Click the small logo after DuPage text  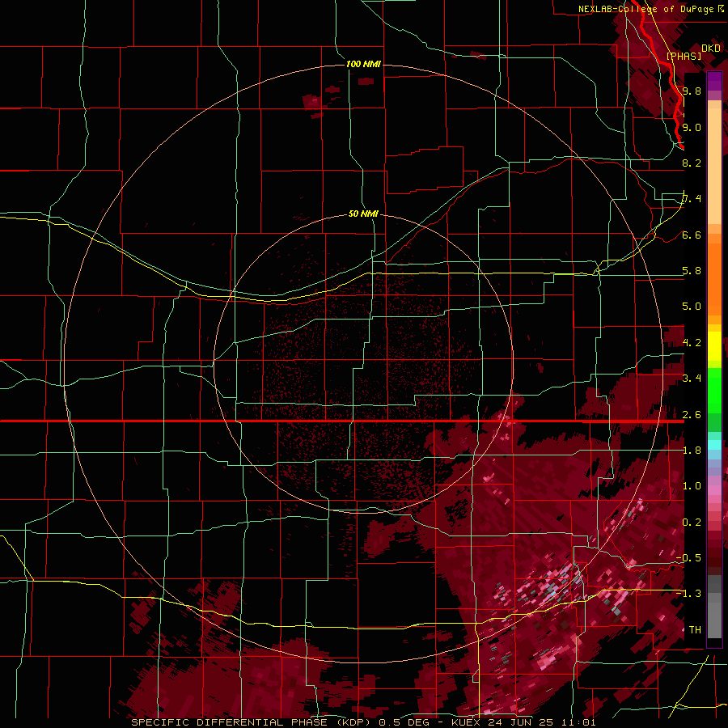pyautogui.click(x=721, y=8)
